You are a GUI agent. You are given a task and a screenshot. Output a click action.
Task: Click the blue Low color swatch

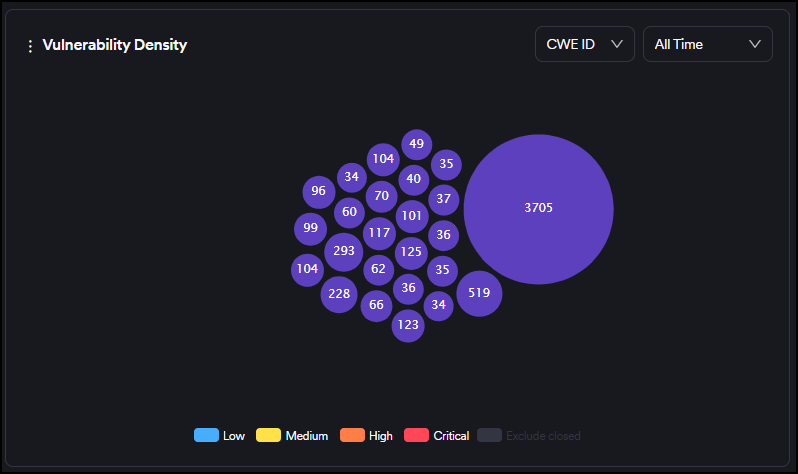(x=206, y=436)
